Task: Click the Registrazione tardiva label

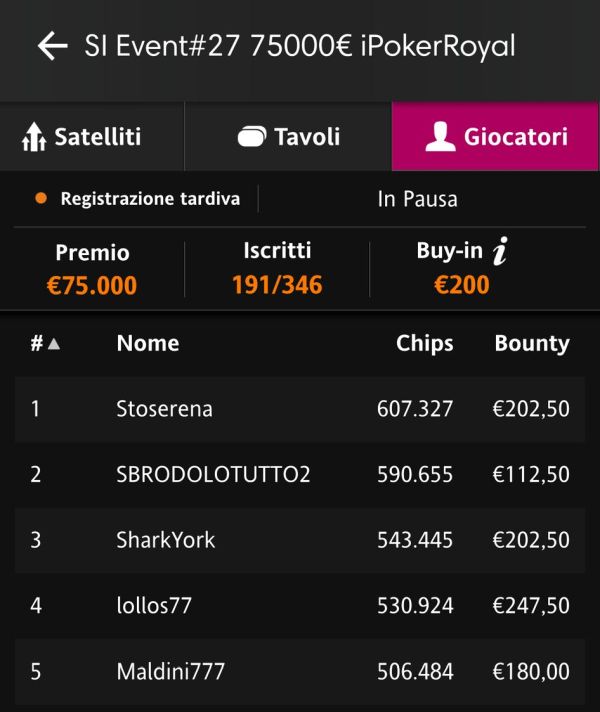Action: click(150, 199)
